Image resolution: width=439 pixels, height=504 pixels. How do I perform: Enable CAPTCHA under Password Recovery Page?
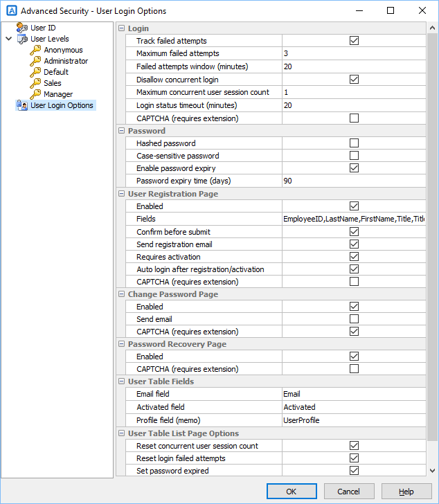(x=354, y=369)
